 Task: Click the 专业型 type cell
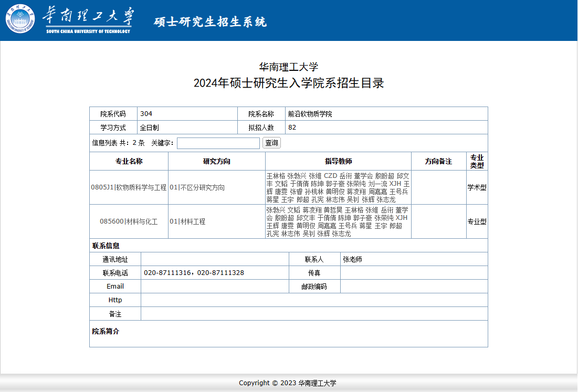point(477,221)
